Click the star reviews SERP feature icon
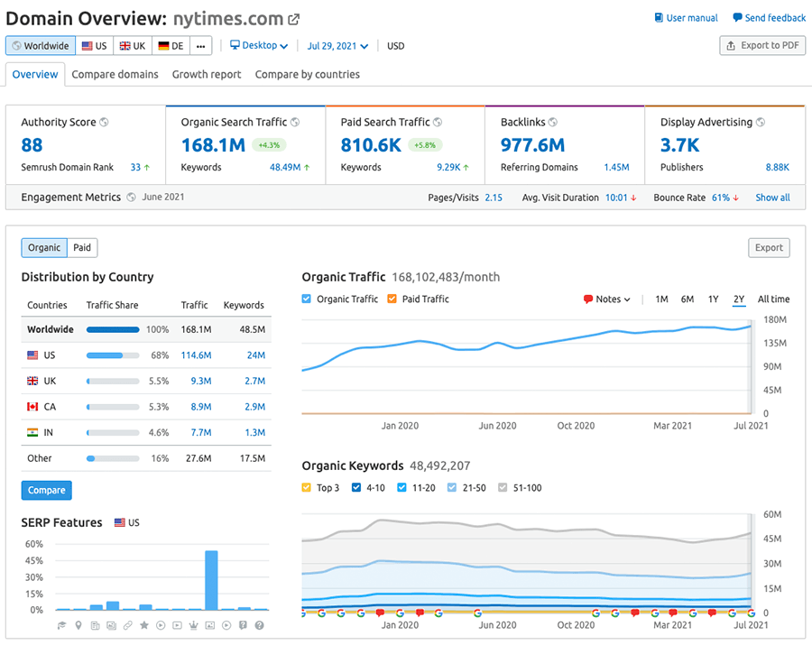Viewport: 812px width, 645px height. 144,625
